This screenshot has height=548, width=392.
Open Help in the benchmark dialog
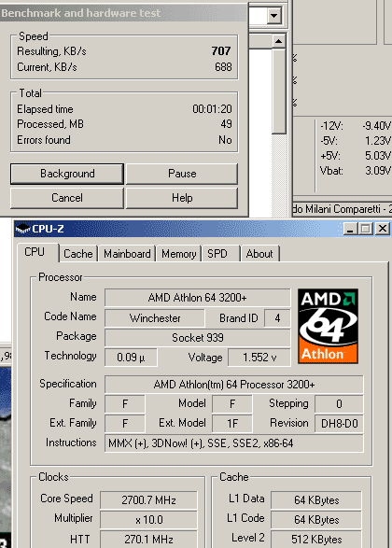(182, 198)
